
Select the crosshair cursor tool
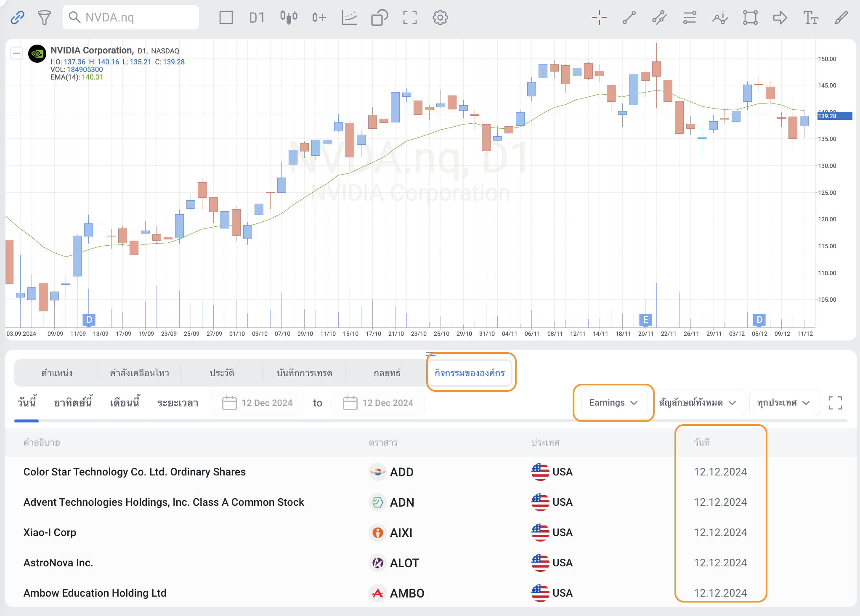[599, 18]
